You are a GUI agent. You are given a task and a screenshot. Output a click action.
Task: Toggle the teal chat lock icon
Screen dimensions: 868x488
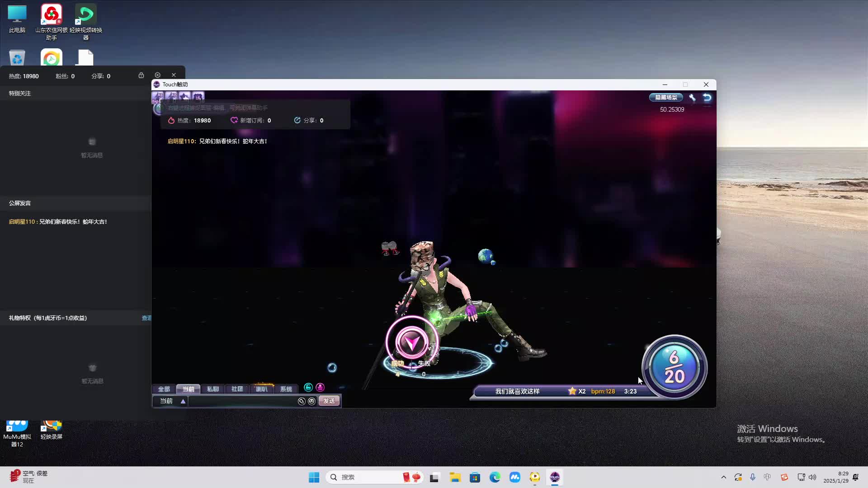coord(308,388)
